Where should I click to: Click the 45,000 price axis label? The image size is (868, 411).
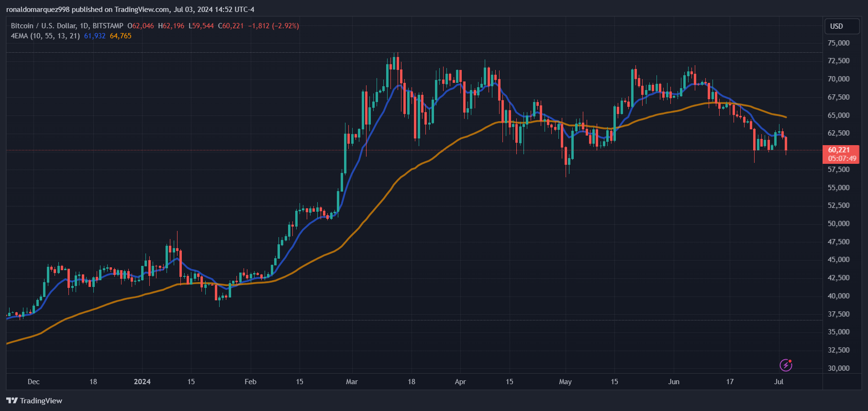838,260
